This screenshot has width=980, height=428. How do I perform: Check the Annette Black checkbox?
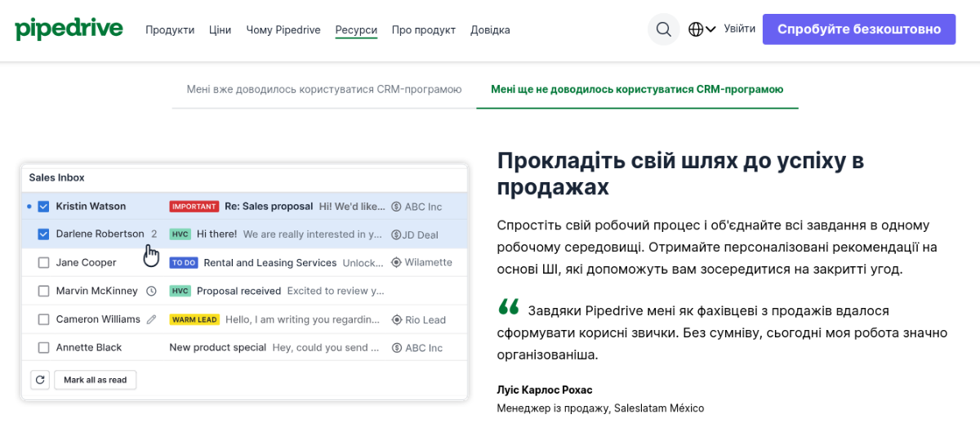44,348
